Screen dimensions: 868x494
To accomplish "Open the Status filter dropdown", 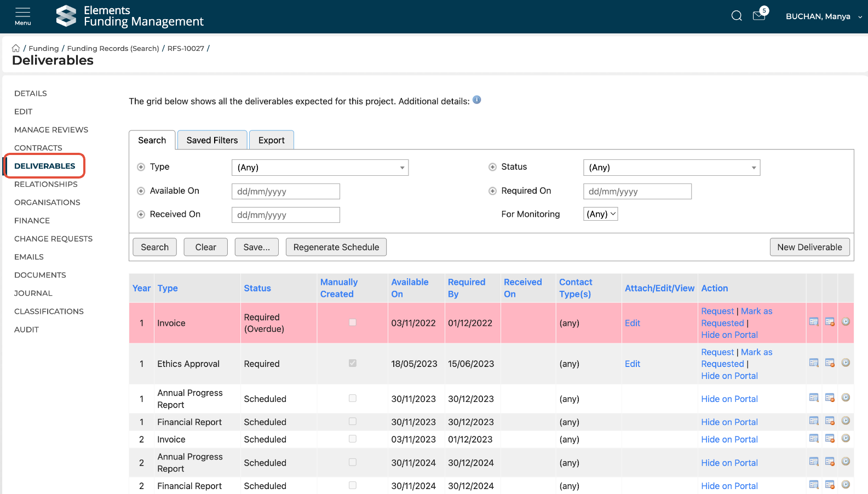I will click(x=671, y=168).
